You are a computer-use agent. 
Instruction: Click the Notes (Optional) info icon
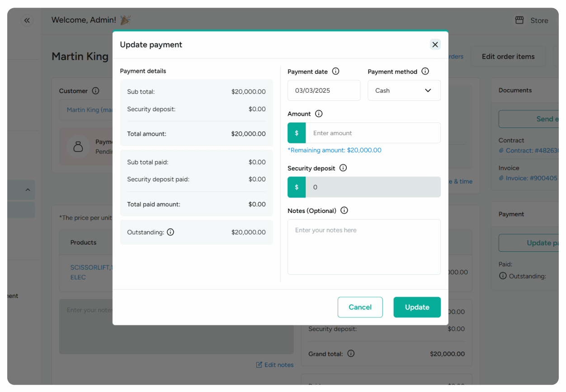pyautogui.click(x=344, y=210)
